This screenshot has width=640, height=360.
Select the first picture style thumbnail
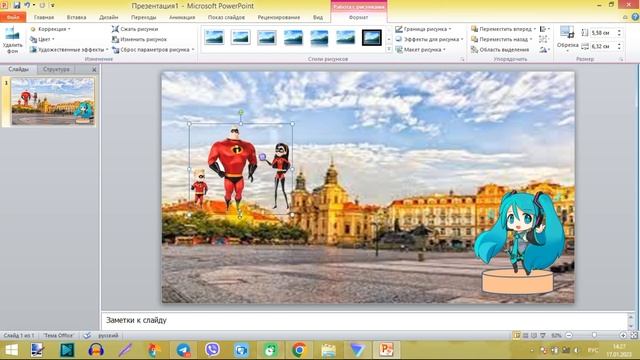pos(214,37)
